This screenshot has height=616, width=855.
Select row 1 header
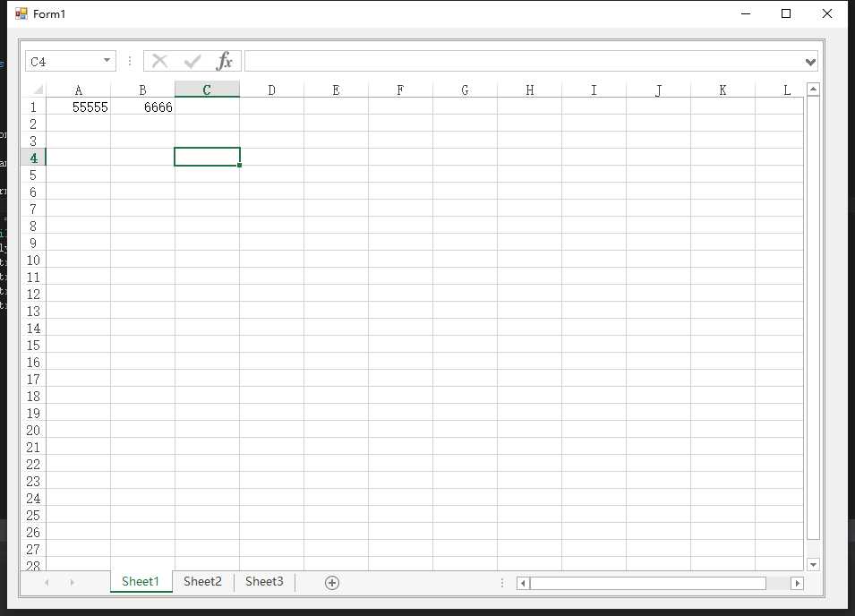pyautogui.click(x=33, y=107)
